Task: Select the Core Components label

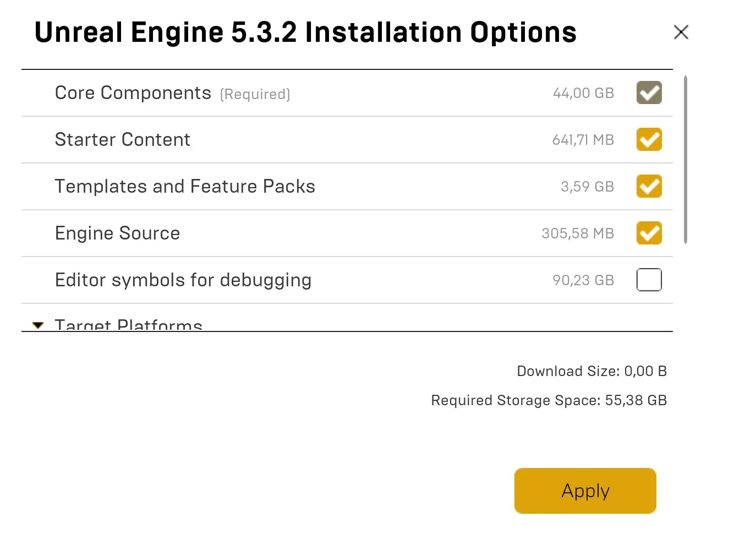Action: [x=133, y=93]
